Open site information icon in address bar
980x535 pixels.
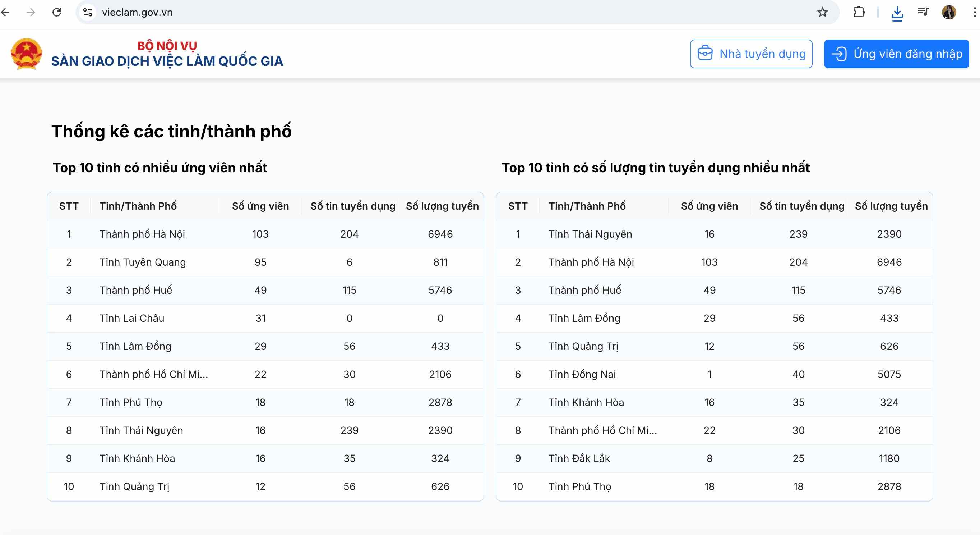pyautogui.click(x=88, y=12)
